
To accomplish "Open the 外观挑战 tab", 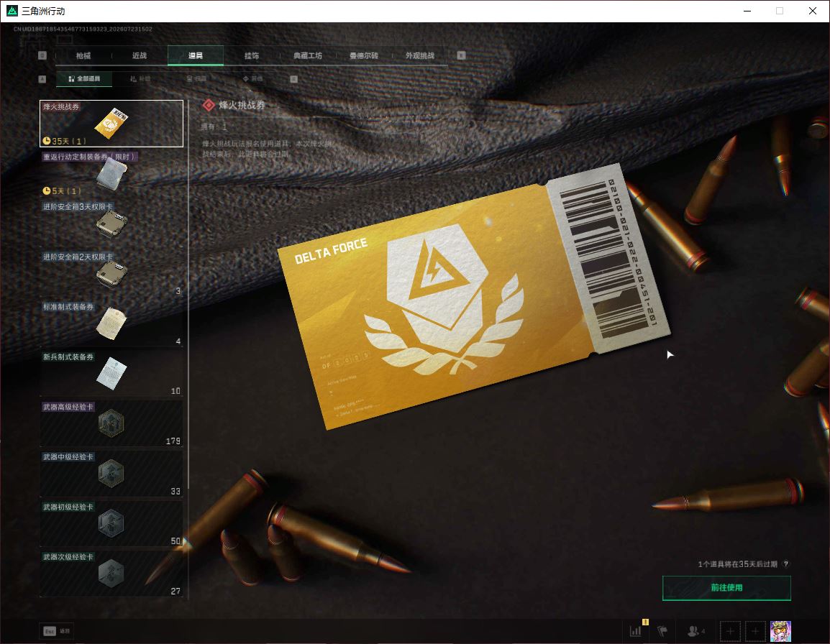I will pos(420,55).
